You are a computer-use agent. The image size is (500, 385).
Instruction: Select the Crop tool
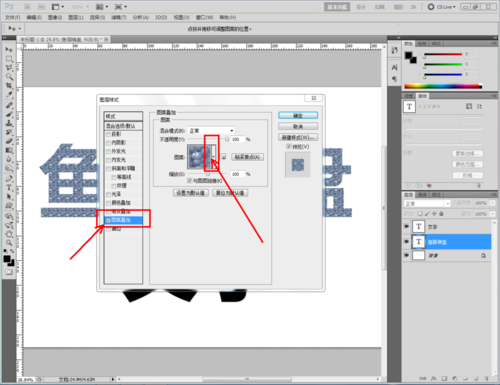tap(9, 86)
